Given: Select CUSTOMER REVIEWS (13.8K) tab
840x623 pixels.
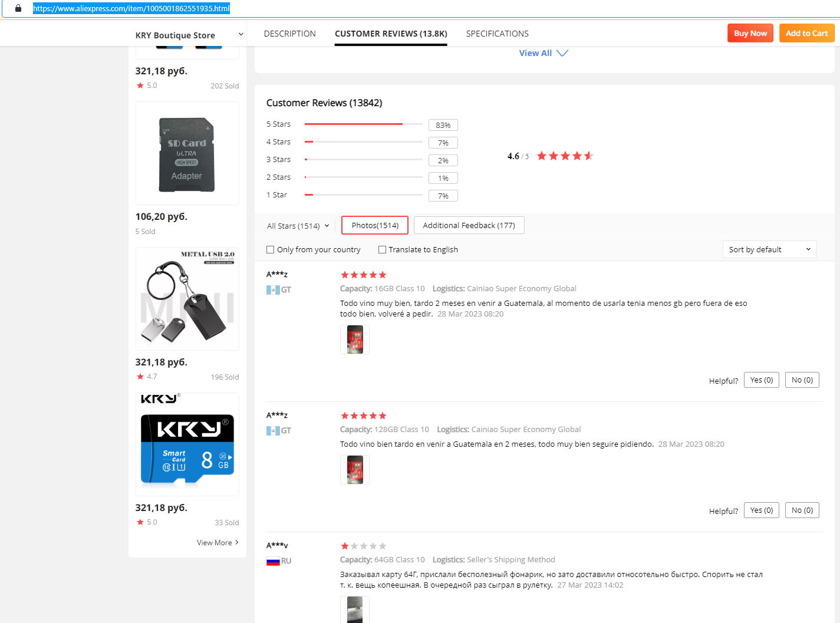Looking at the screenshot, I should [391, 34].
